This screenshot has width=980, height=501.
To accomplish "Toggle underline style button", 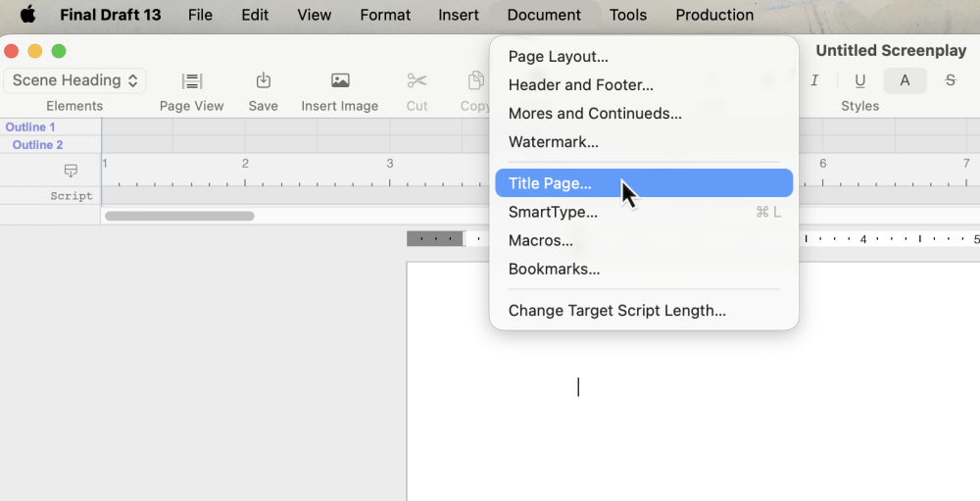I will [x=860, y=80].
